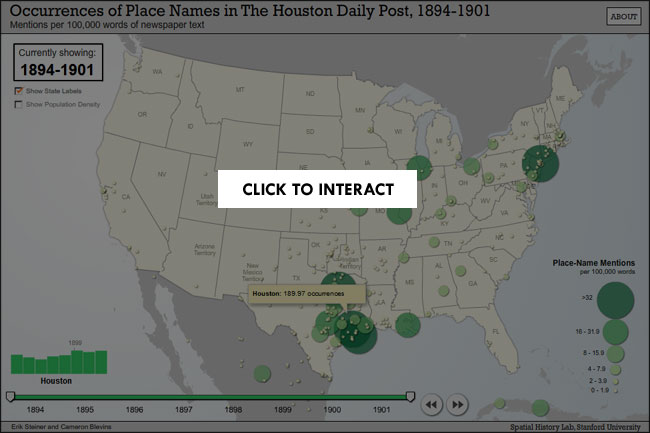
Task: Select the left timeline slider handle
Action: [10, 396]
